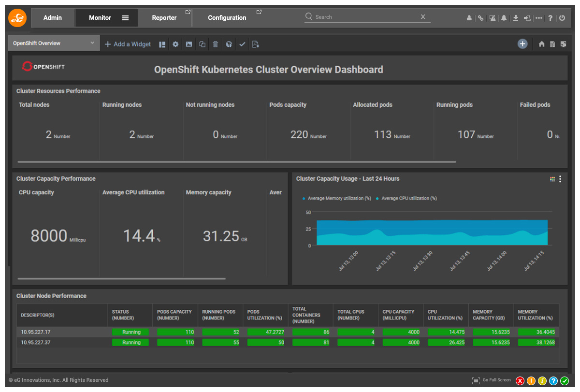Click the Memory capacity value 31.25
Viewport: 580px width, 392px height.
(221, 236)
